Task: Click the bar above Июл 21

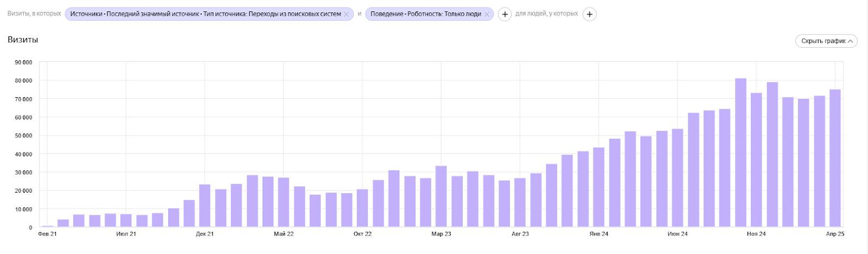Action: tap(126, 220)
